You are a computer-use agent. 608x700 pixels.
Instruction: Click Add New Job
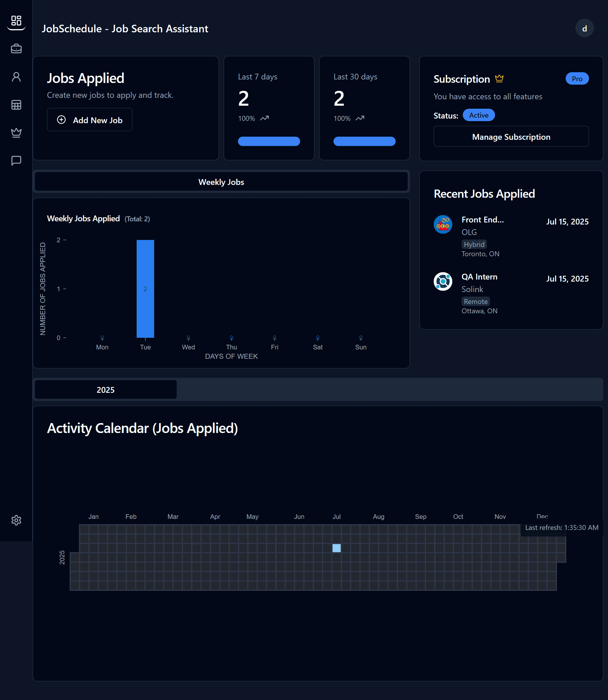point(89,119)
